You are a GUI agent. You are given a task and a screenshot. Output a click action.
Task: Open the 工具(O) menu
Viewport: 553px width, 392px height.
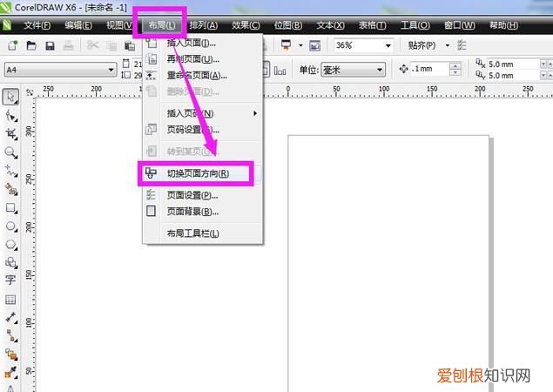click(x=415, y=25)
